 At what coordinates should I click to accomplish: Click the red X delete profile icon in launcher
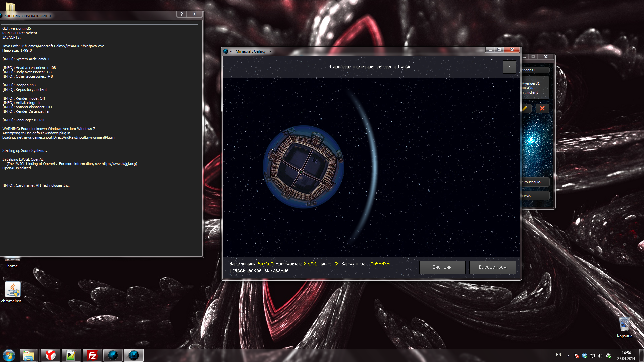(542, 108)
